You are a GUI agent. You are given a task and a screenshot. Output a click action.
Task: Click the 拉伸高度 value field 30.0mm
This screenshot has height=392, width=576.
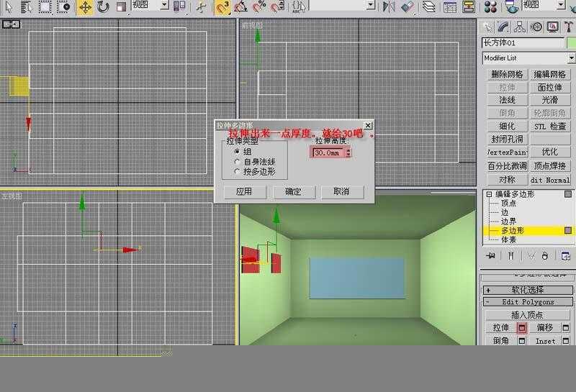point(328,152)
